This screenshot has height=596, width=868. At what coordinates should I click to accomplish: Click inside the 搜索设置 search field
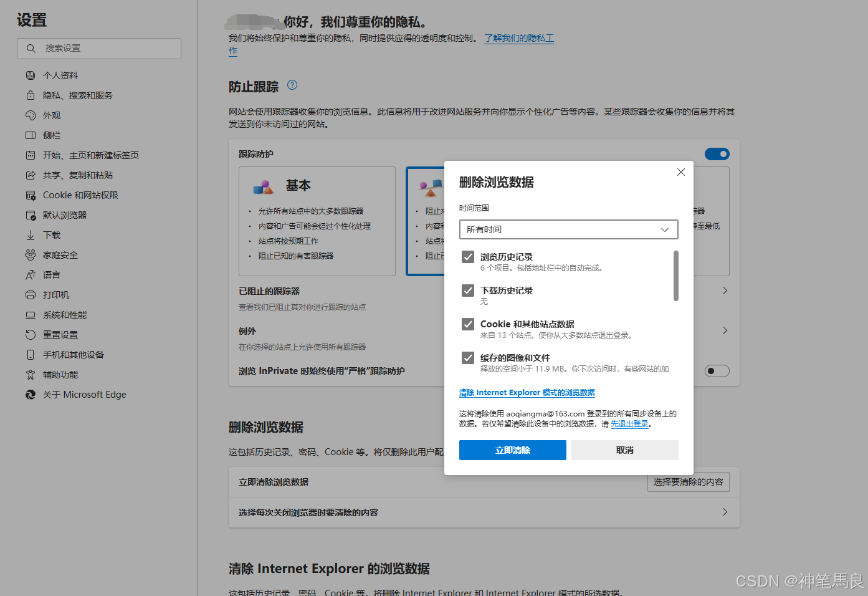click(x=98, y=48)
